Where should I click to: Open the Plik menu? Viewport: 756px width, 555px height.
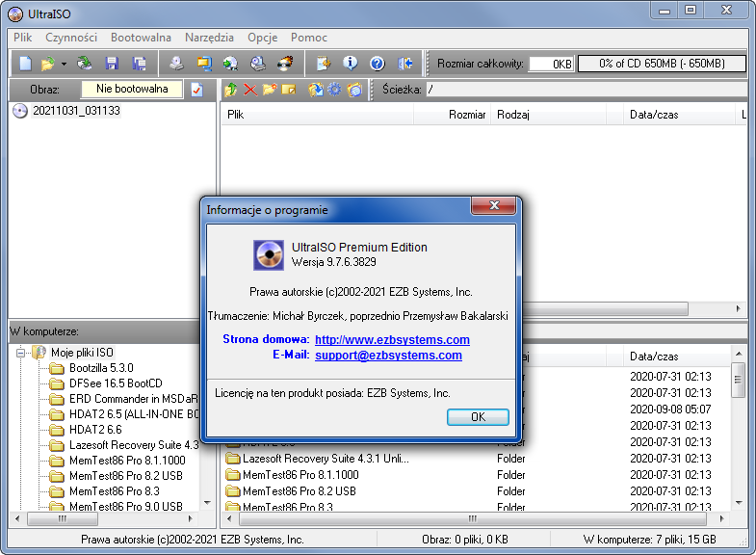tap(23, 38)
